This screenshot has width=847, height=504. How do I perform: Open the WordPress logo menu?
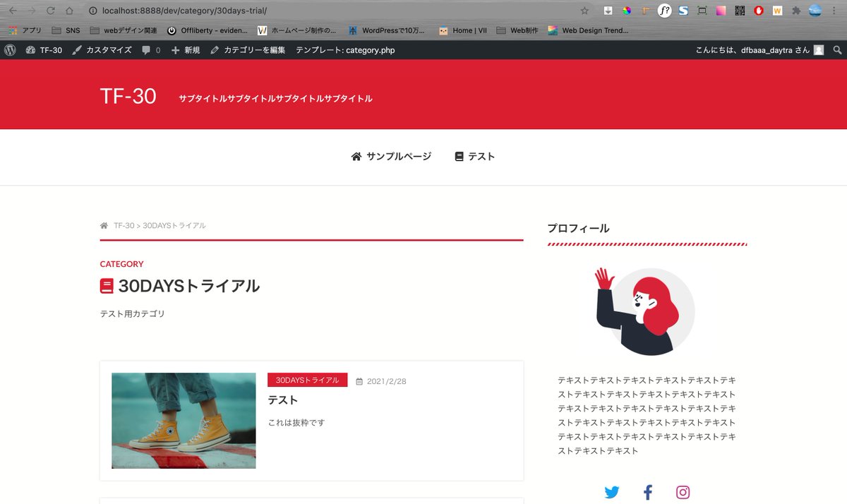pos(10,50)
